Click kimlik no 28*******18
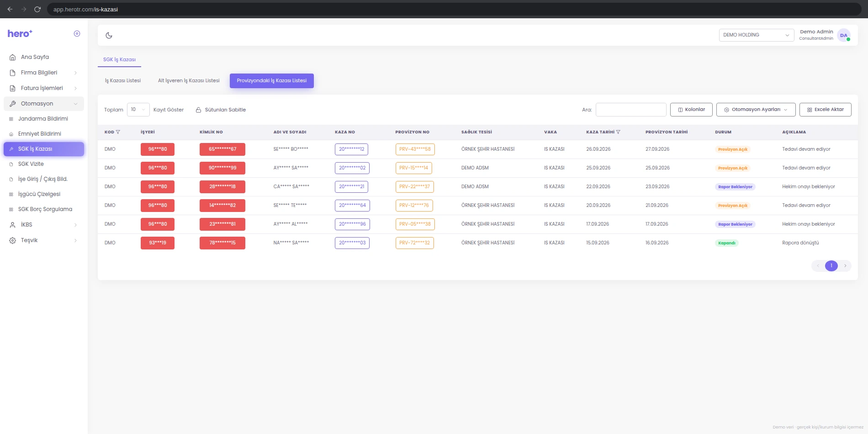The width and height of the screenshot is (868, 434). (x=222, y=187)
